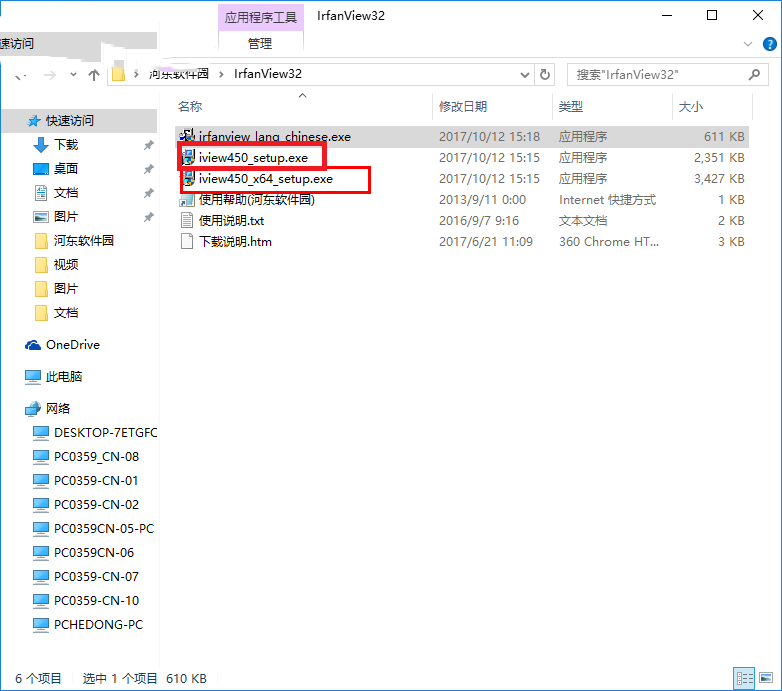This screenshot has width=782, height=691.
Task: Click the 此电脑 computer icon
Action: point(32,377)
